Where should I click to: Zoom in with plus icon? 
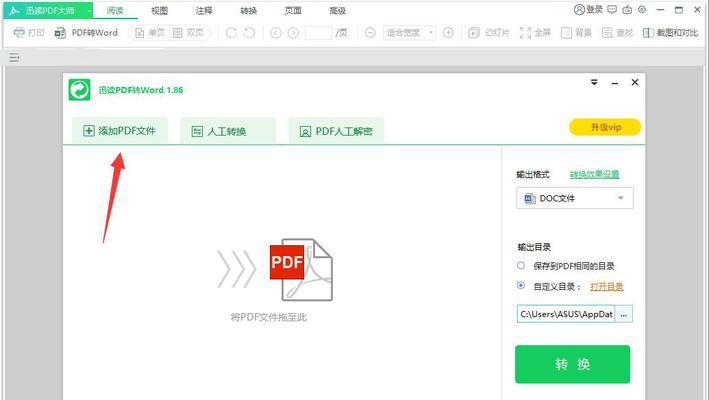[x=448, y=33]
